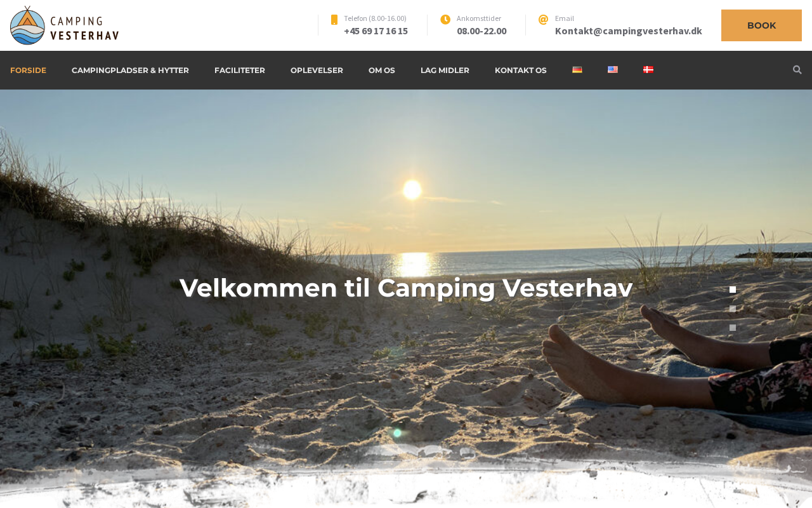
Task: Open the Om Os page
Action: pos(382,70)
